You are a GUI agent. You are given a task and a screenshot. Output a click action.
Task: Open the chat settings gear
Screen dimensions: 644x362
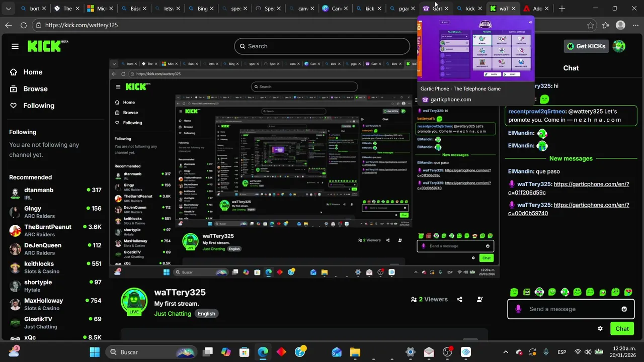[x=600, y=328]
